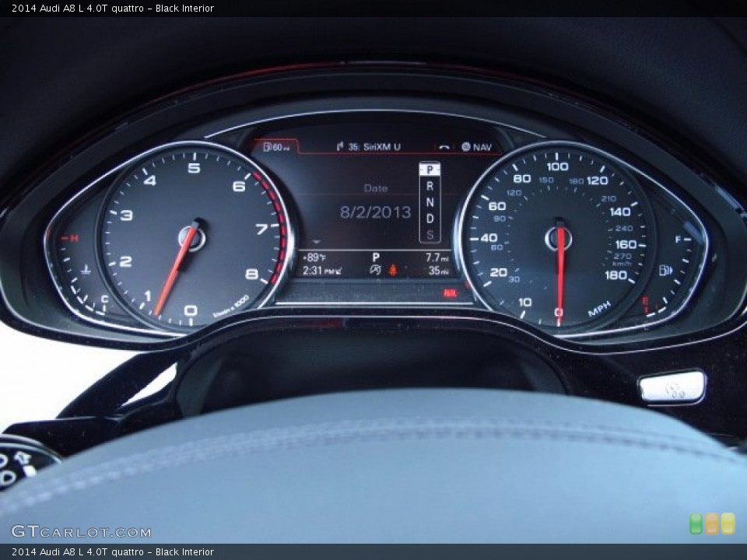Click the cruise control speedometer icon
This screenshot has height=560, width=747.
click(x=375, y=271)
